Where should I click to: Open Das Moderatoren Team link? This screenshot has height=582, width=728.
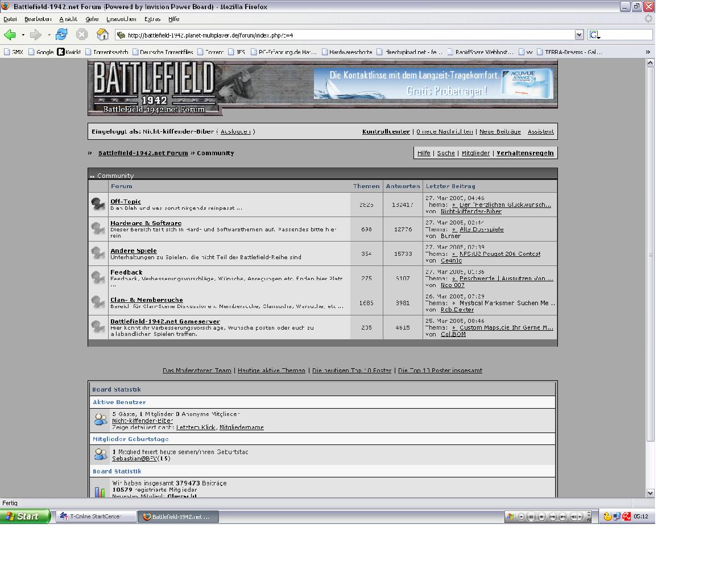pyautogui.click(x=197, y=371)
